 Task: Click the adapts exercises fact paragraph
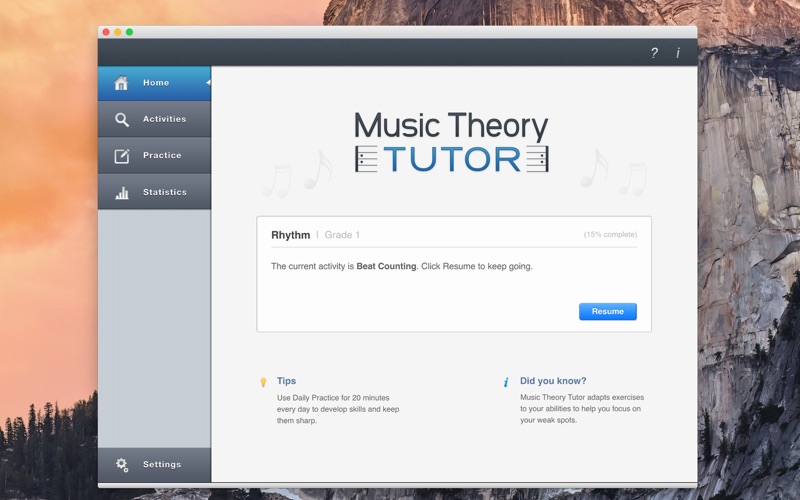(x=582, y=409)
